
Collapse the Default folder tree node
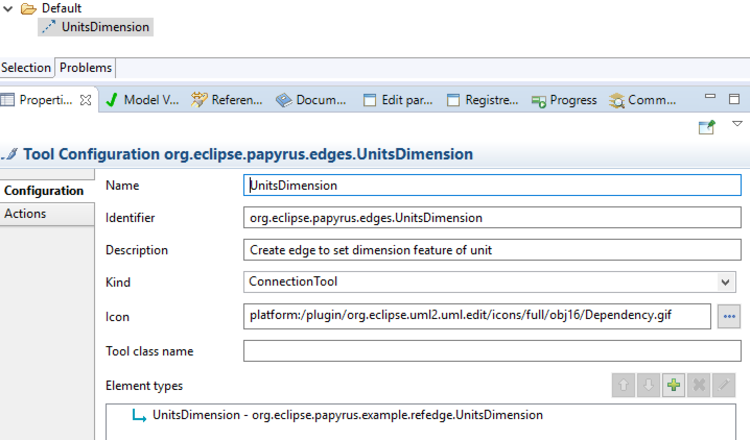[x=8, y=9]
